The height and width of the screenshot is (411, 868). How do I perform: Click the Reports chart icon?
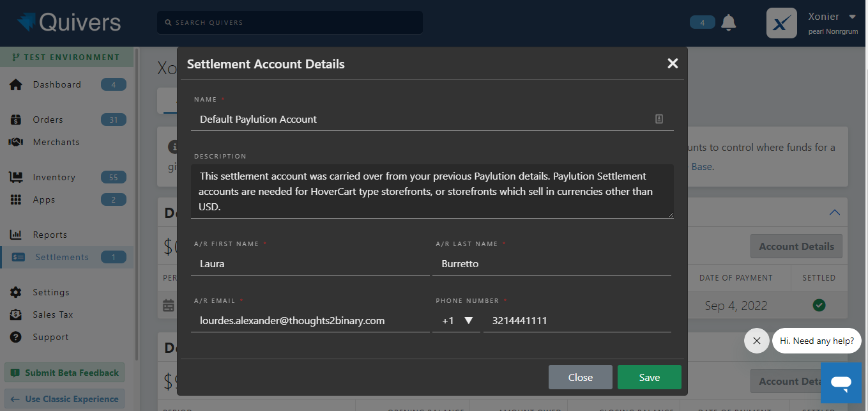(16, 235)
